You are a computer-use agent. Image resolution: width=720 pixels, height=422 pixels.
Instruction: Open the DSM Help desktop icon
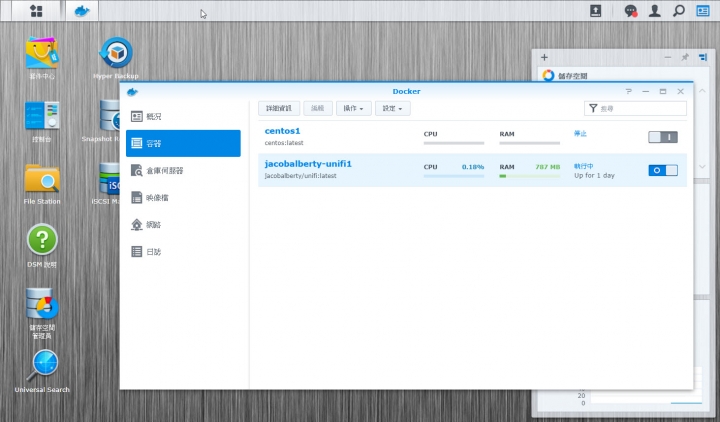click(42, 239)
